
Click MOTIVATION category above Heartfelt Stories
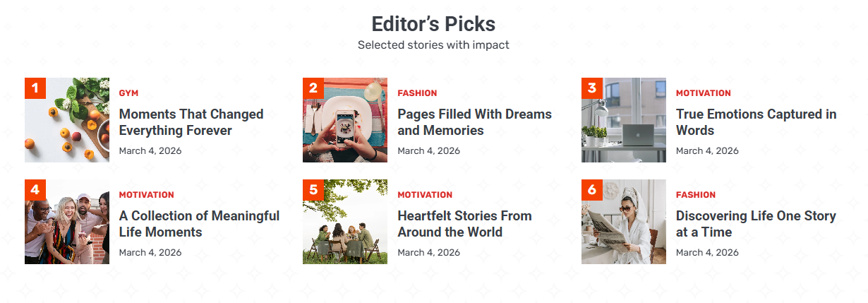(x=425, y=195)
